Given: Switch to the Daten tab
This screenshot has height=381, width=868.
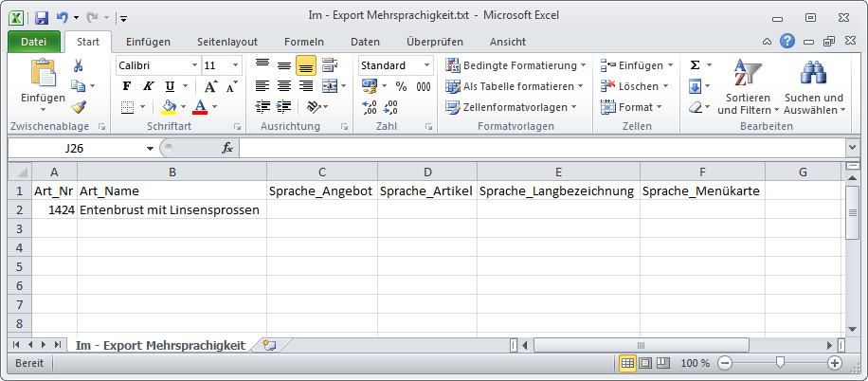Looking at the screenshot, I should pos(366,42).
